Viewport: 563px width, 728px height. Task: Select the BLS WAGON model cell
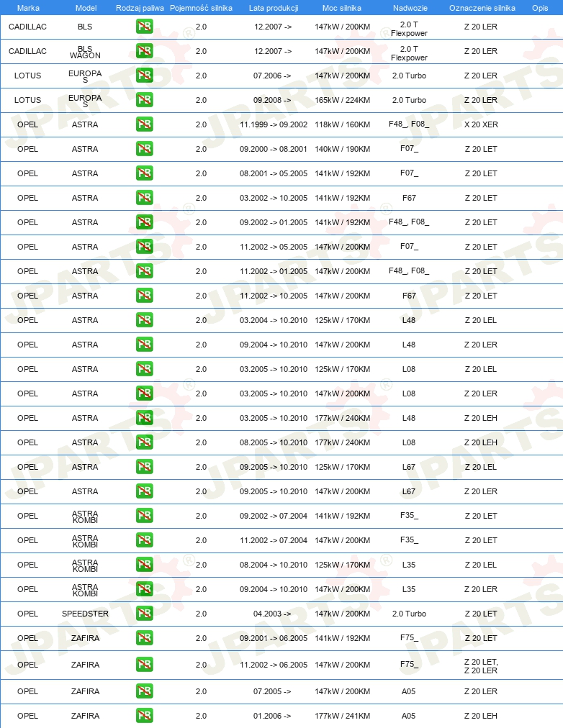point(85,52)
